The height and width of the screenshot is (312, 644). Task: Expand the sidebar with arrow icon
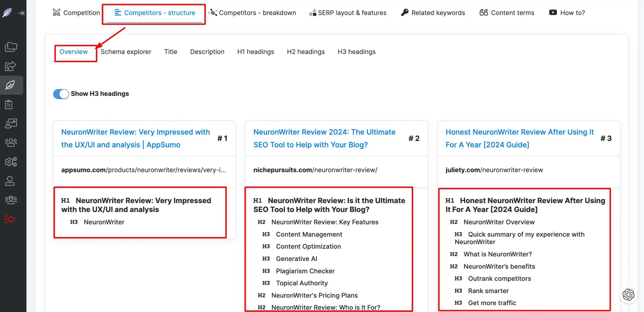21,13
